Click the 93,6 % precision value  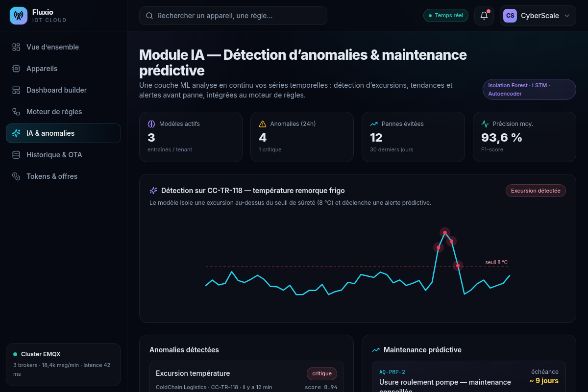pos(502,138)
